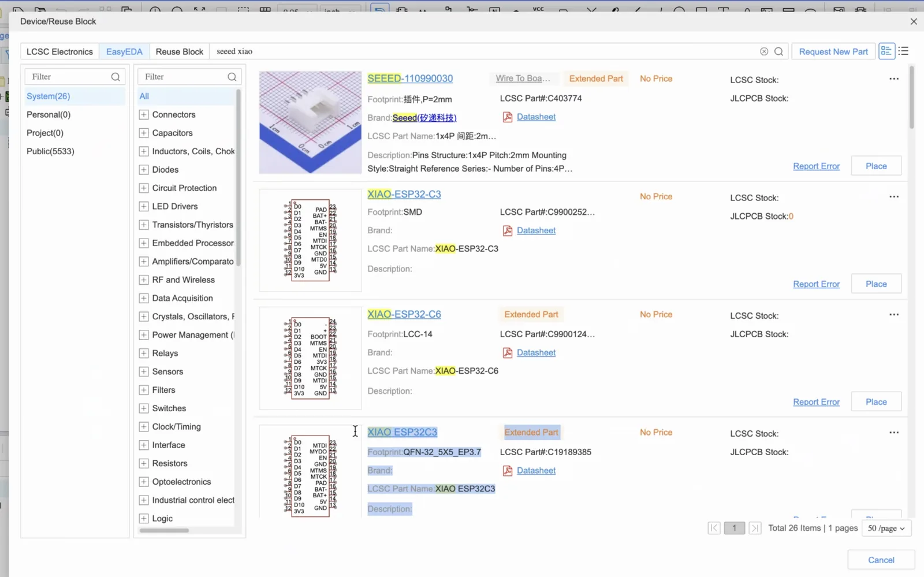Open the 50 /page dropdown
Screen dimensions: 924x577
886,528
